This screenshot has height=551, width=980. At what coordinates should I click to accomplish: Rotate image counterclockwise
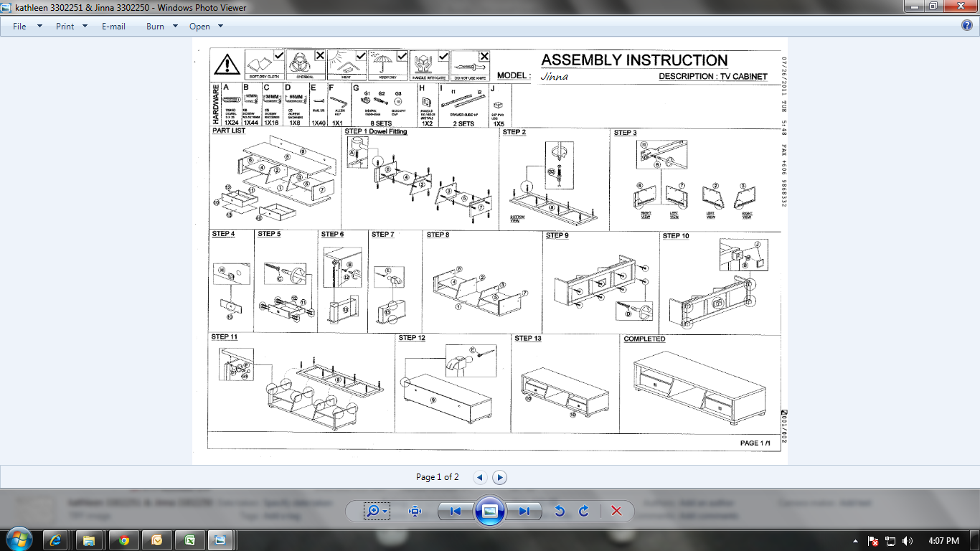pyautogui.click(x=560, y=511)
